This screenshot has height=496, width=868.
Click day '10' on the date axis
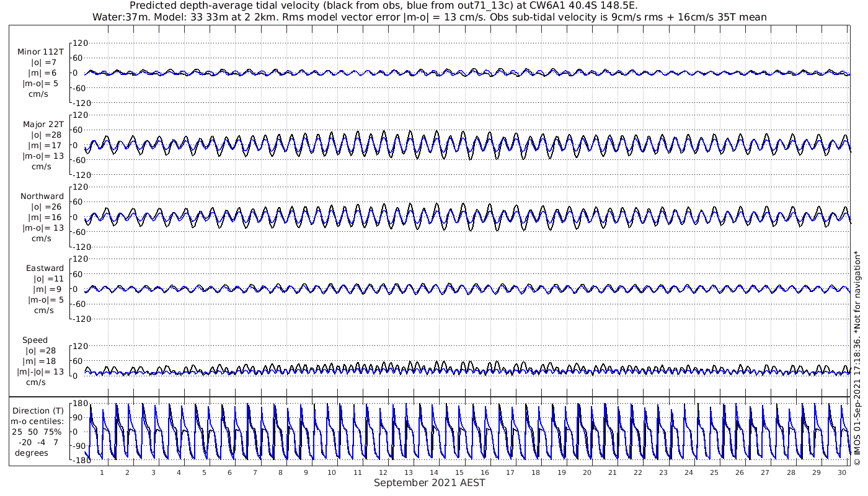click(332, 472)
